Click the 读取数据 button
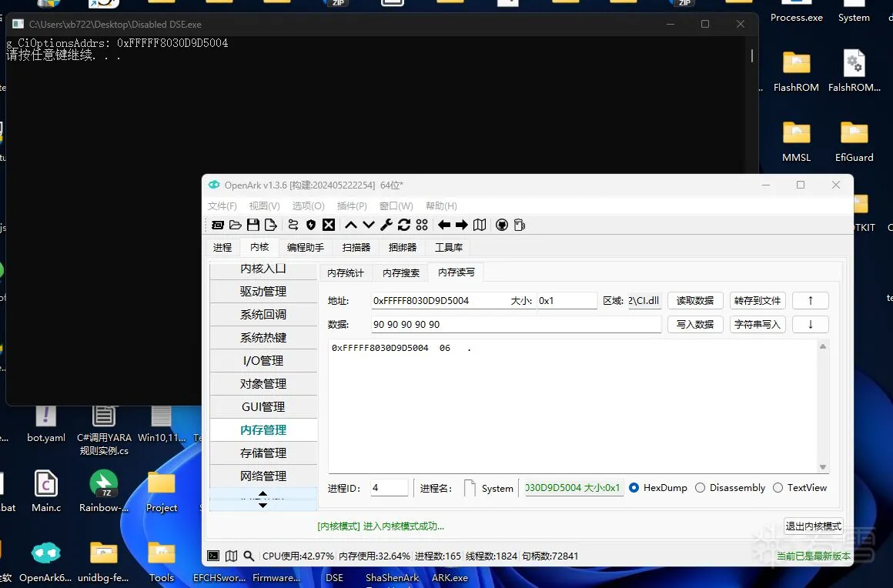 pyautogui.click(x=695, y=301)
